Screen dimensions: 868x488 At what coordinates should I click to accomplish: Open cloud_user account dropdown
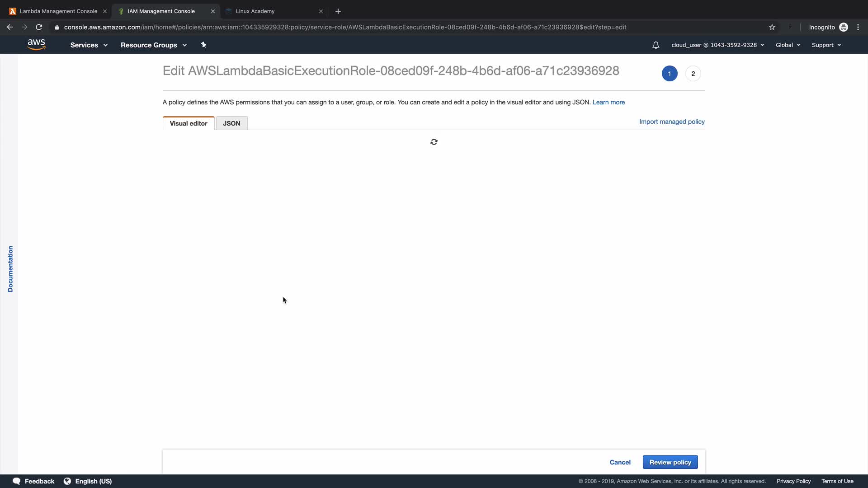click(x=717, y=45)
